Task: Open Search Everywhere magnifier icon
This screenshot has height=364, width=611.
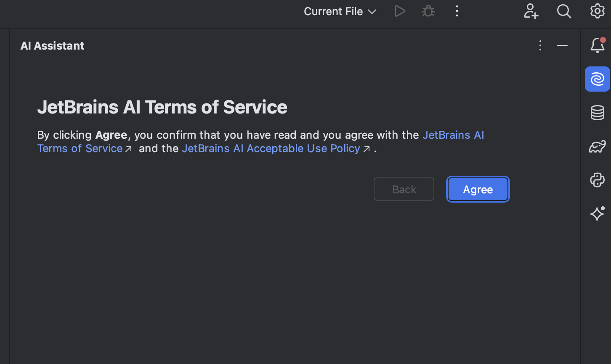Action: click(564, 11)
